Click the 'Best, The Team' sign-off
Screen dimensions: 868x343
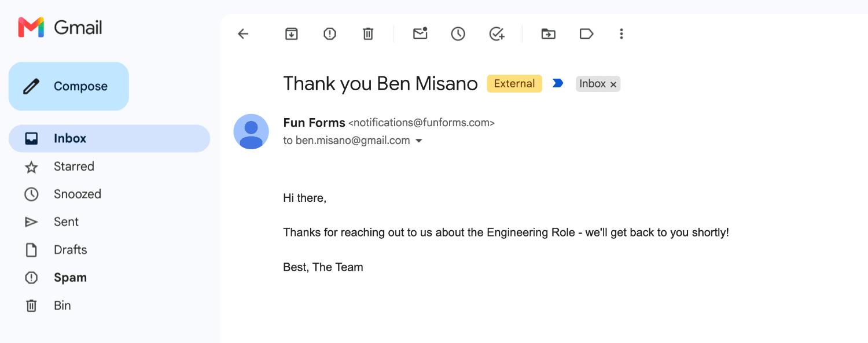[323, 267]
